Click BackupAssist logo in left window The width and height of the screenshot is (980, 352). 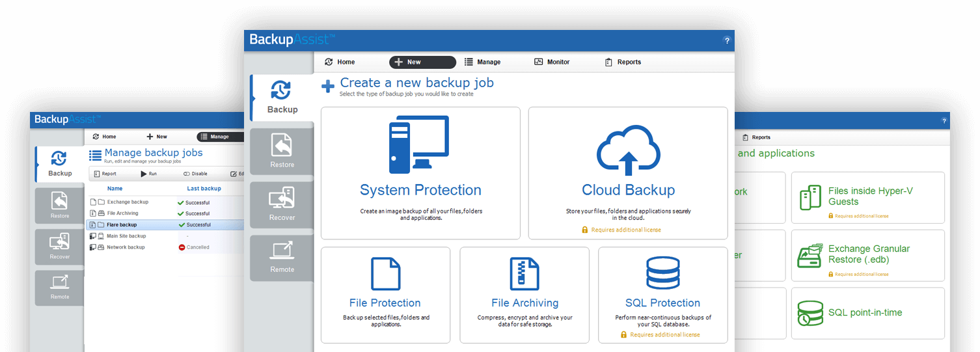point(67,119)
